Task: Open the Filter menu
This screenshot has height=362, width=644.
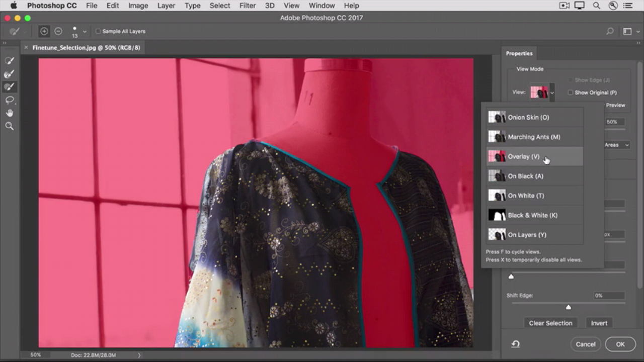Action: (x=247, y=6)
